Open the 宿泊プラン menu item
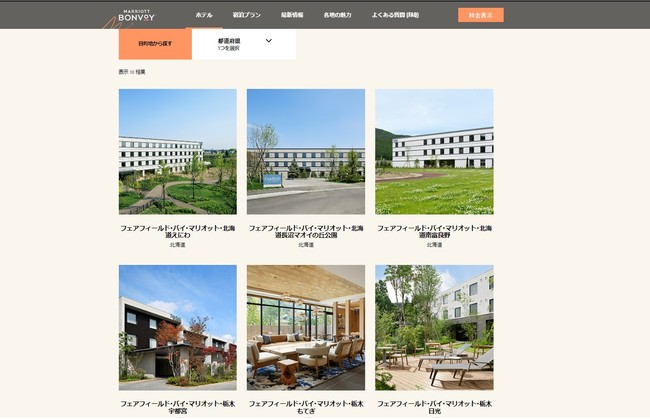Image resolution: width=650 pixels, height=419 pixels. [246, 15]
